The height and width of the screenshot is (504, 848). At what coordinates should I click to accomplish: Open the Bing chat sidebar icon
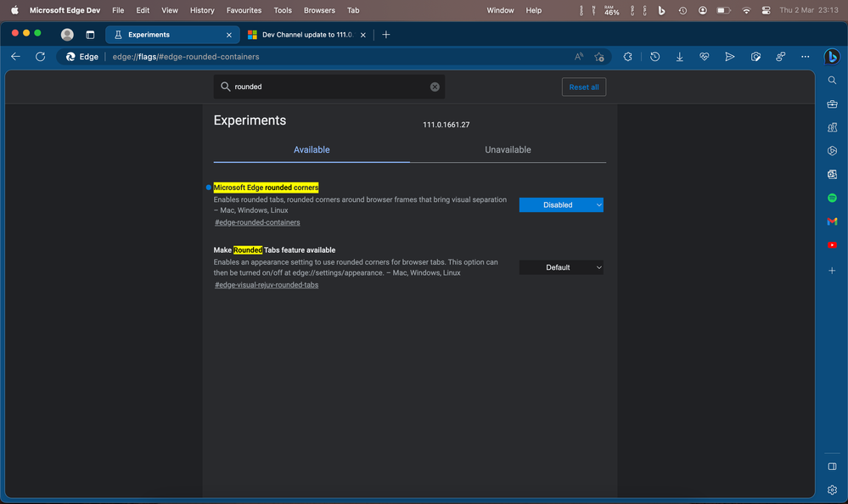tap(832, 57)
